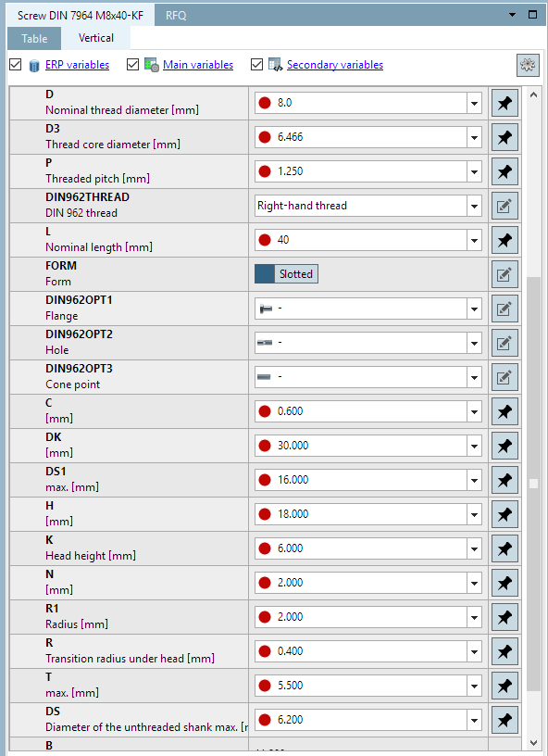Click the pin icon for DS unthreaded shank diameter
The height and width of the screenshot is (756, 548).
coord(504,720)
